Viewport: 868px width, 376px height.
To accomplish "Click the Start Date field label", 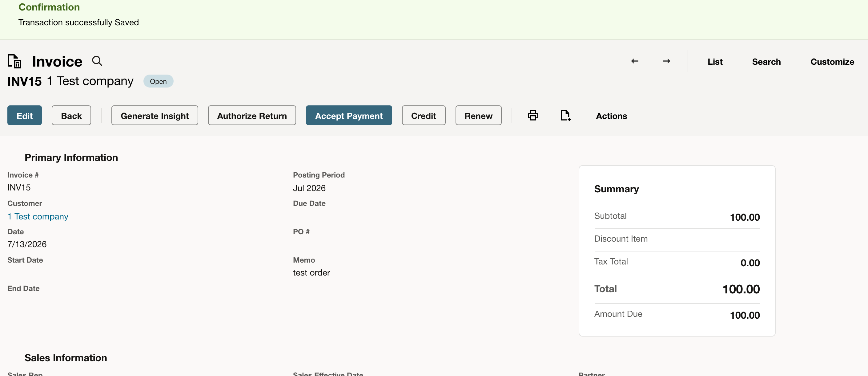I will tap(25, 260).
